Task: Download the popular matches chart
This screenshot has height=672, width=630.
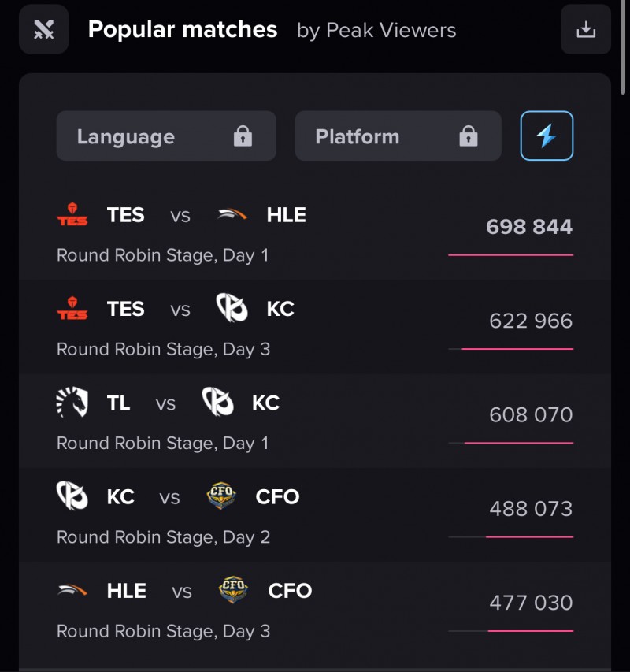Action: coord(586,30)
